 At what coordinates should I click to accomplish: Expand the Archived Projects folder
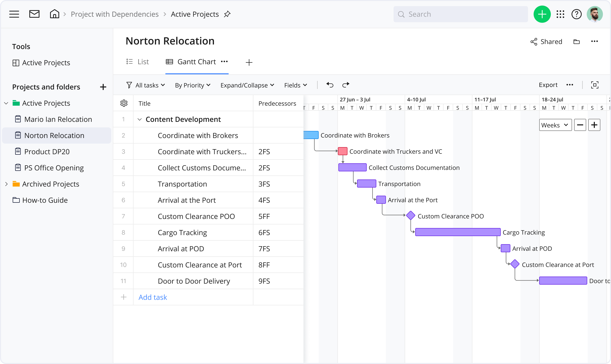(x=6, y=184)
